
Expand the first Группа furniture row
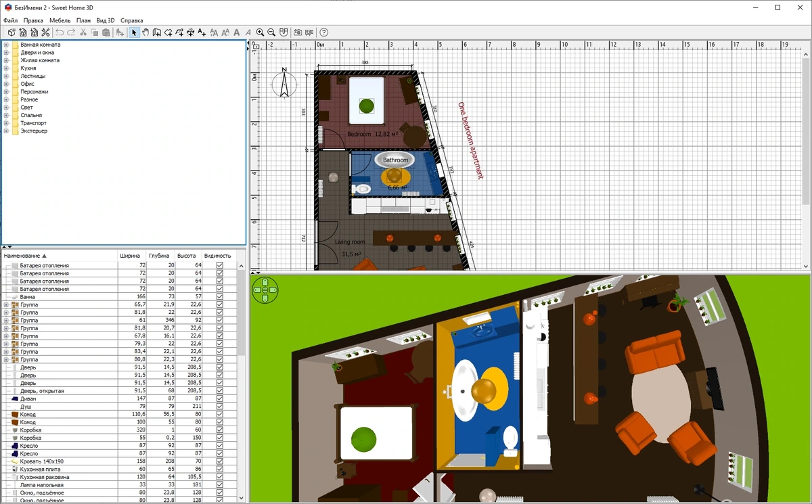click(6, 305)
